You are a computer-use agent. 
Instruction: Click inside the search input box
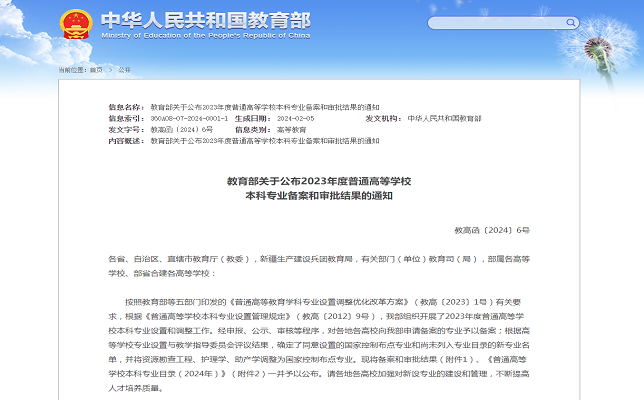coord(495,23)
